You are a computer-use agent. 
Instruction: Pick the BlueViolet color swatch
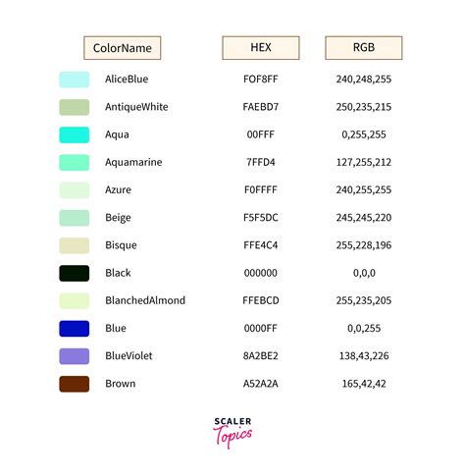point(75,356)
